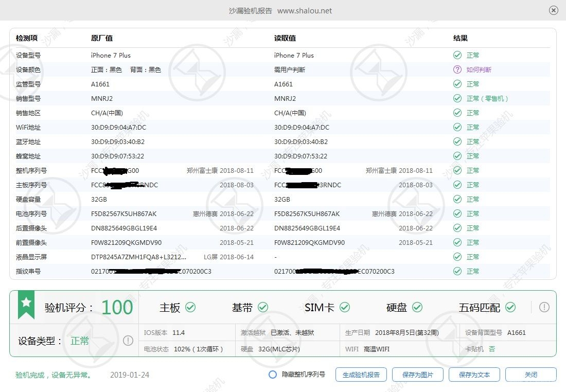Select activation status 已激活、未越狱

click(x=292, y=332)
